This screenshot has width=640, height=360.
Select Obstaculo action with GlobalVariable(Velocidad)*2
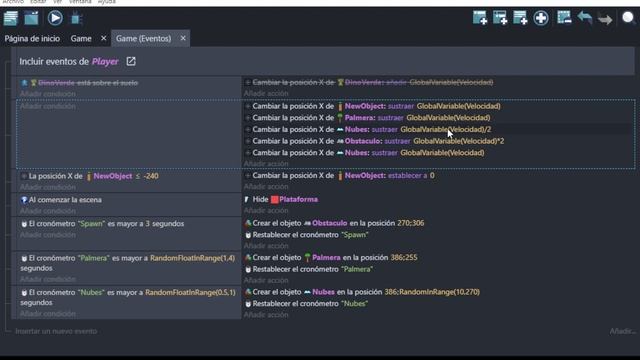pos(374,141)
